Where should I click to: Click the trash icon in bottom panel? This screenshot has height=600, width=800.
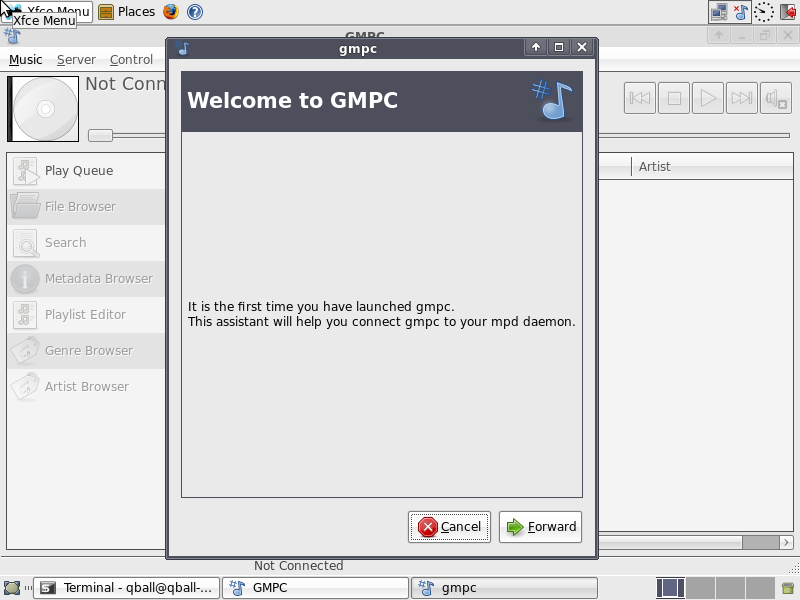pos(788,588)
